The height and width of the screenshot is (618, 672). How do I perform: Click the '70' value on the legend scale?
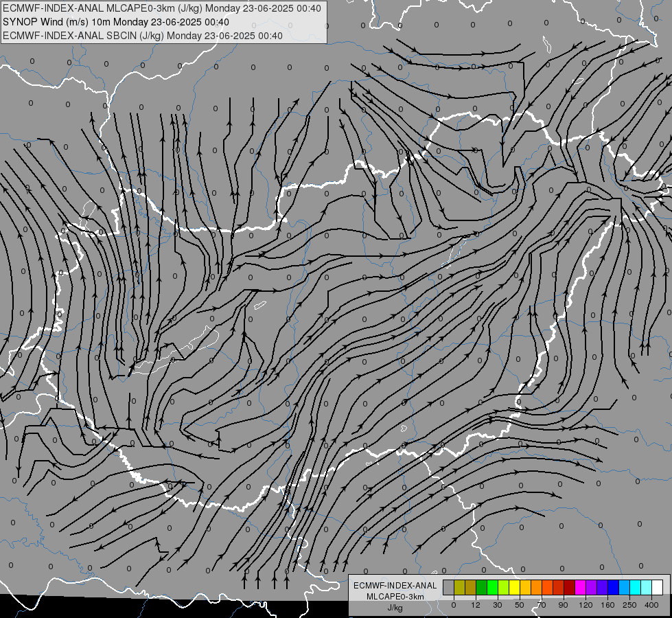(x=542, y=605)
